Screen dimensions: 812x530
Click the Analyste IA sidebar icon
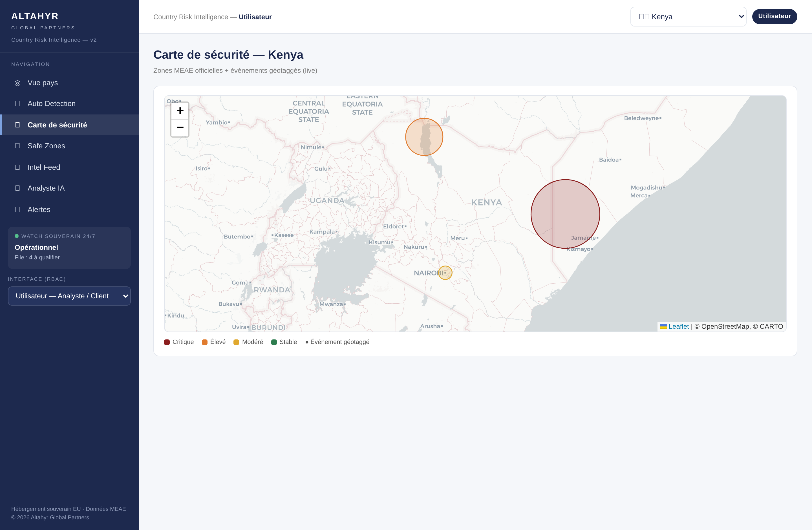[x=17, y=188]
